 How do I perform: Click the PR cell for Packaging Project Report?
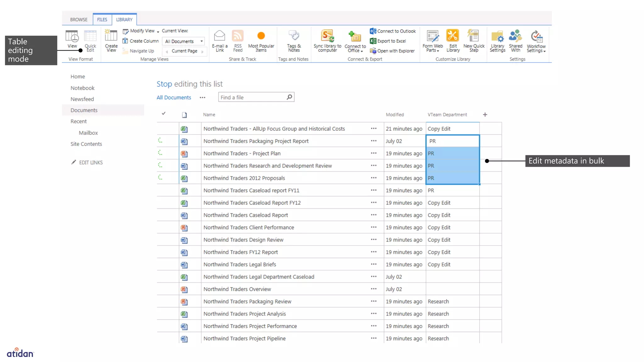pos(452,141)
